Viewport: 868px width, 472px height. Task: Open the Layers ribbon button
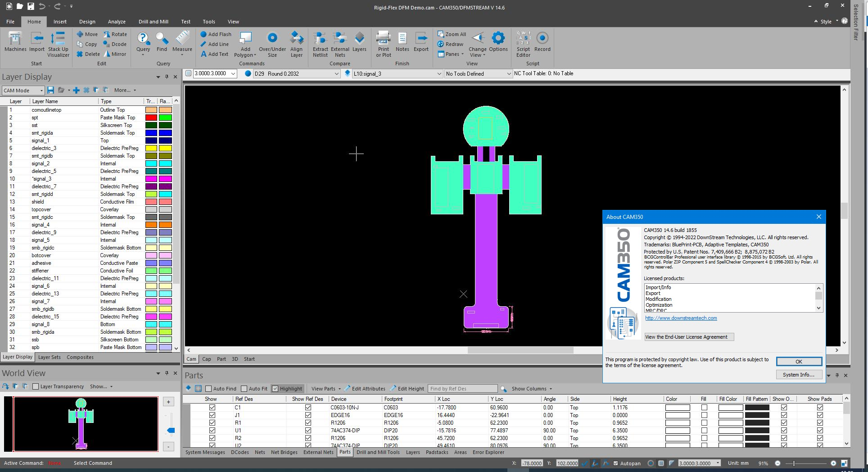pyautogui.click(x=359, y=41)
